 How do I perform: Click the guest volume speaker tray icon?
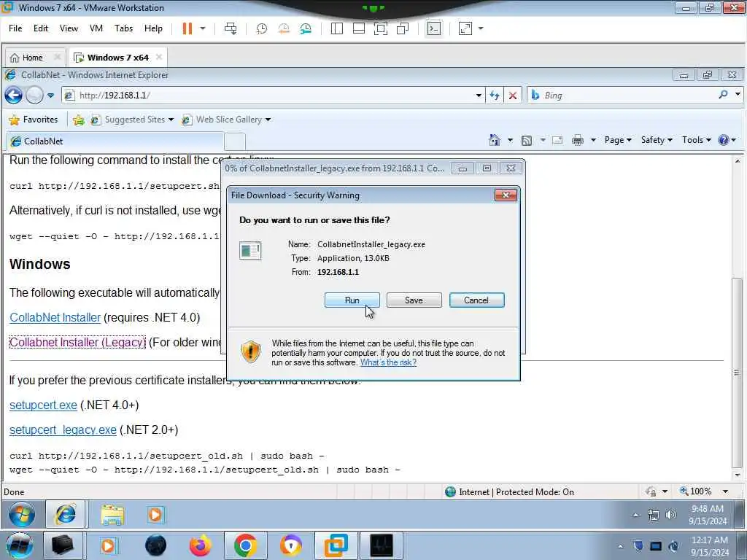[671, 515]
